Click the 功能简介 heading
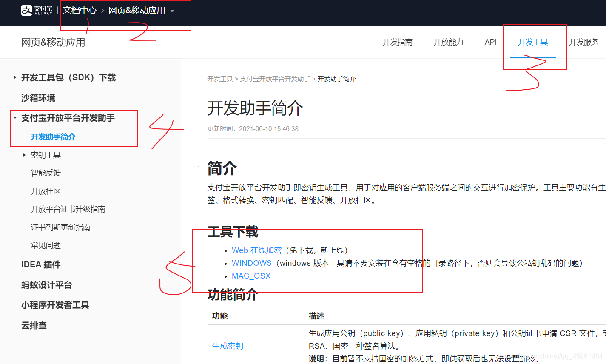This screenshot has height=364, width=606. (233, 295)
